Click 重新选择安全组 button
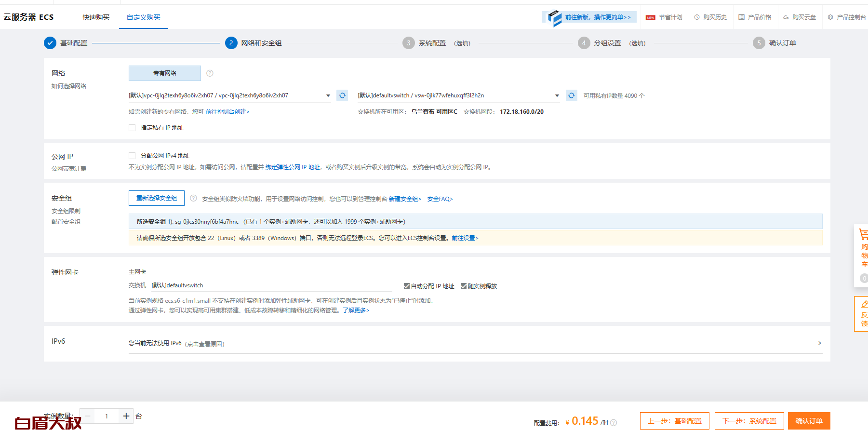 coord(157,198)
